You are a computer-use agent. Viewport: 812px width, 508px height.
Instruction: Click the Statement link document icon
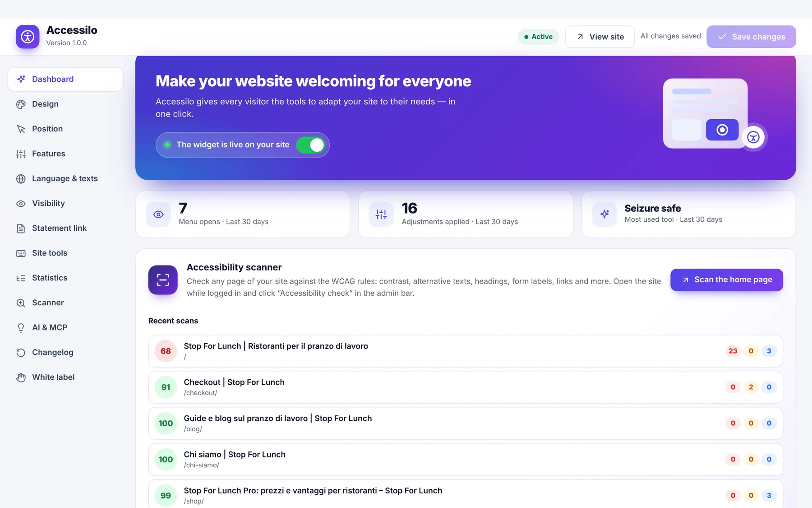coord(21,228)
